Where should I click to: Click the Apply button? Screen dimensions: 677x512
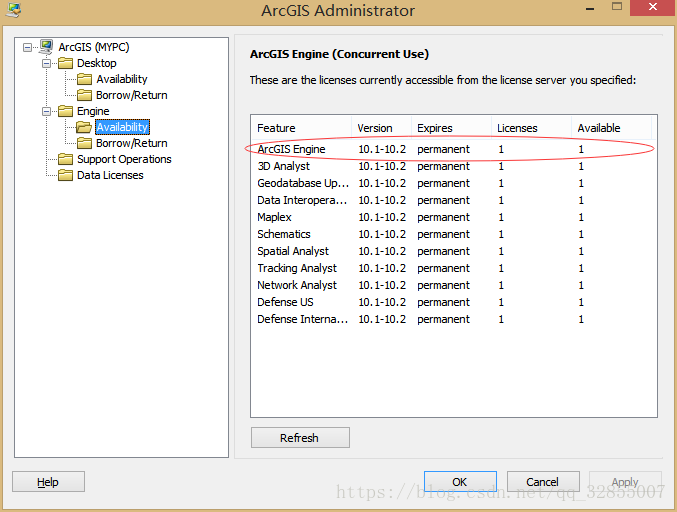point(625,482)
